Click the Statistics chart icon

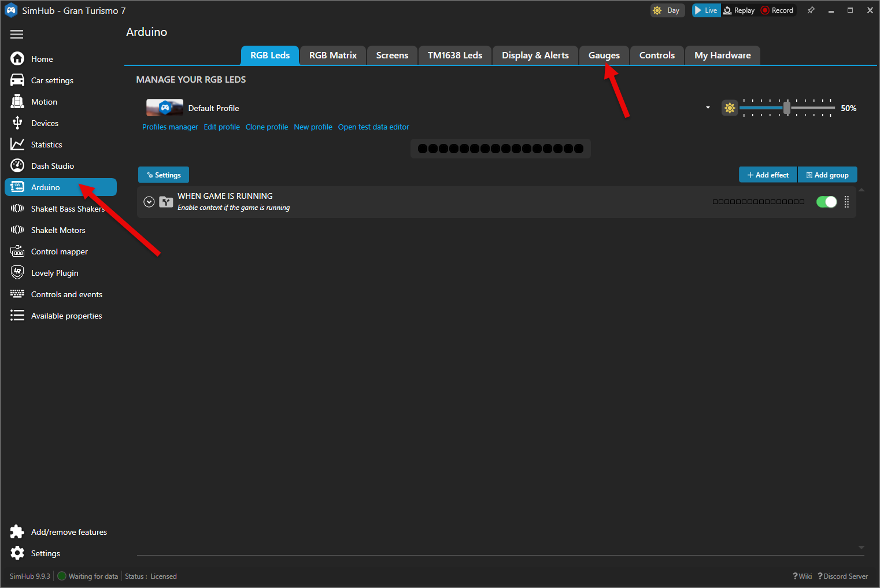tap(17, 144)
